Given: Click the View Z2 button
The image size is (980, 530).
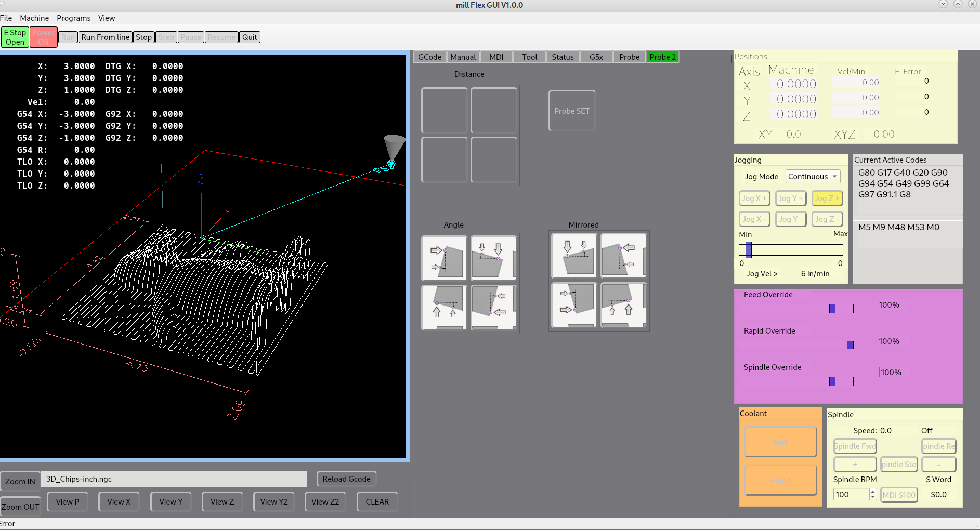Looking at the screenshot, I should point(325,502).
